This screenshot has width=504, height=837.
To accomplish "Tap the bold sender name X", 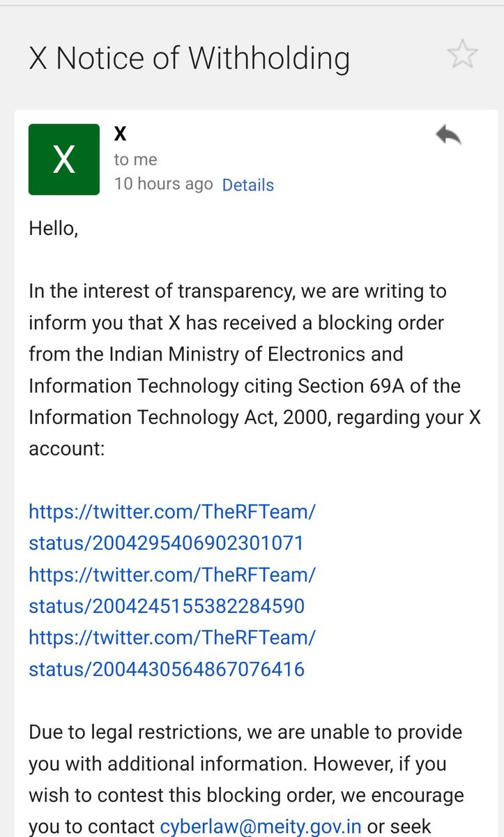I will coord(120,134).
